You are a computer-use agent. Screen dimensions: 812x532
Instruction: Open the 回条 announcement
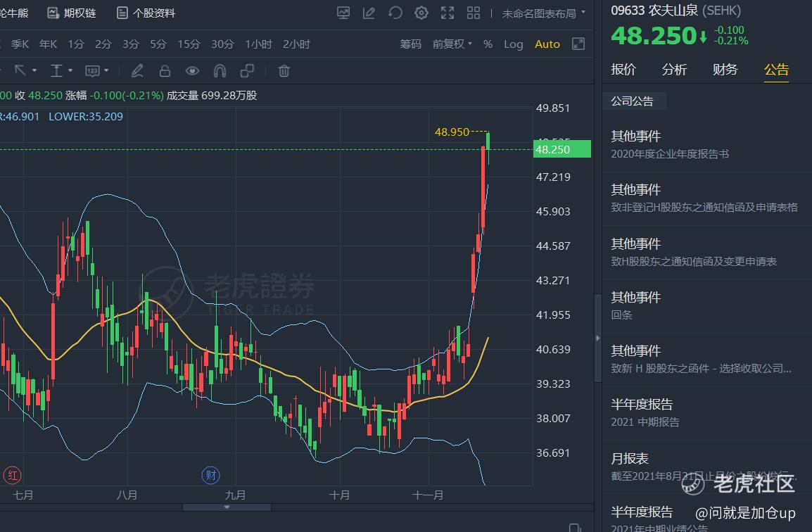coord(707,305)
